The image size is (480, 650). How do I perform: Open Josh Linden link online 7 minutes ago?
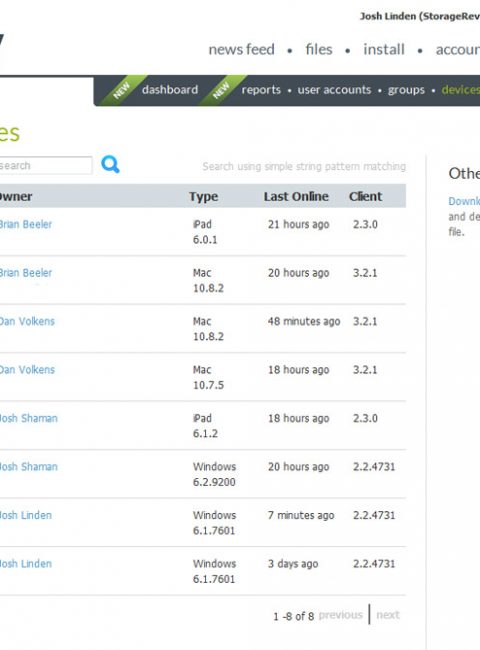tap(26, 515)
